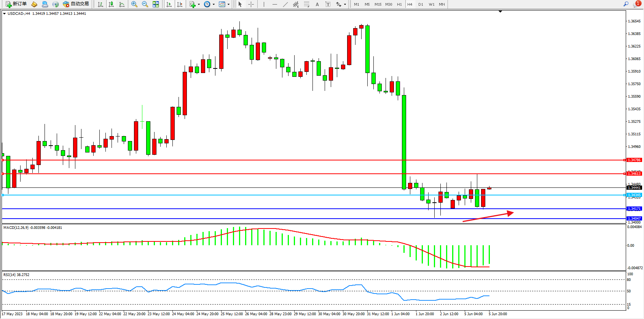Viewport: 644px width, 319px height.
Task: Click the New Order (新订单) button
Action: tap(16, 4)
